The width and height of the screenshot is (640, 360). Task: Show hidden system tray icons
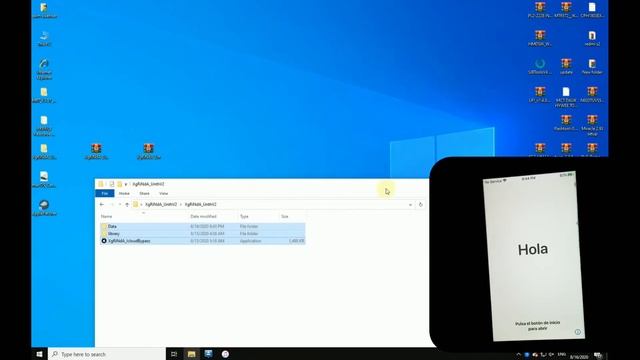click(x=519, y=354)
